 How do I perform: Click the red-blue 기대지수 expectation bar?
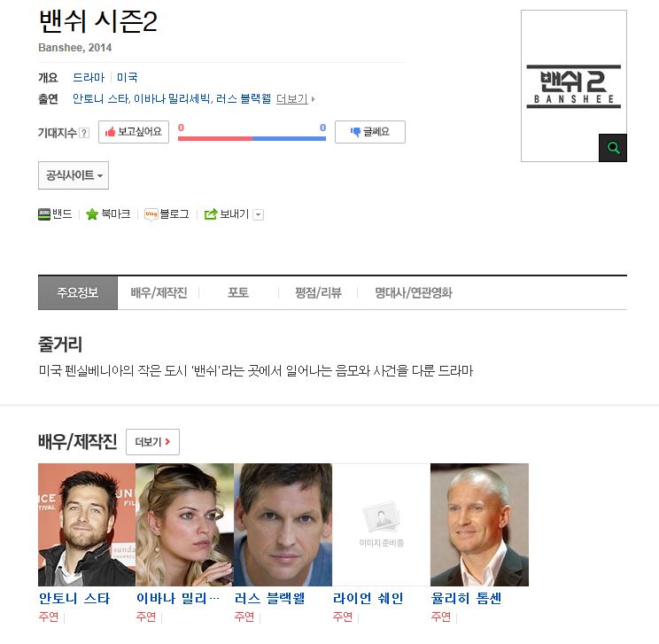[x=252, y=138]
